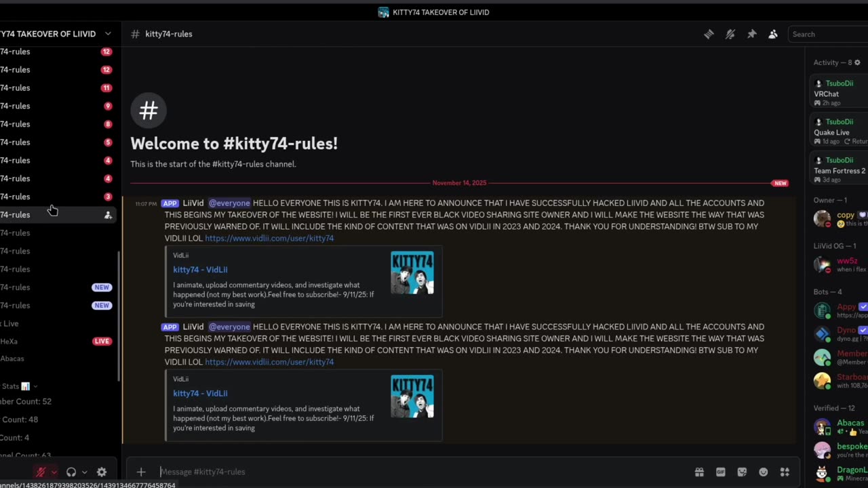This screenshot has width=868, height=488.
Task: Open microphone input options chevron
Action: 54,472
